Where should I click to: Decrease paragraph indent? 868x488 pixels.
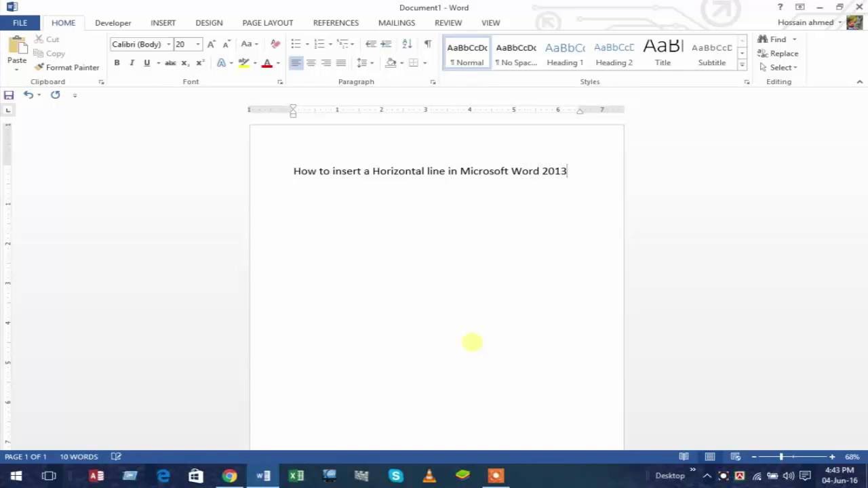pos(371,44)
